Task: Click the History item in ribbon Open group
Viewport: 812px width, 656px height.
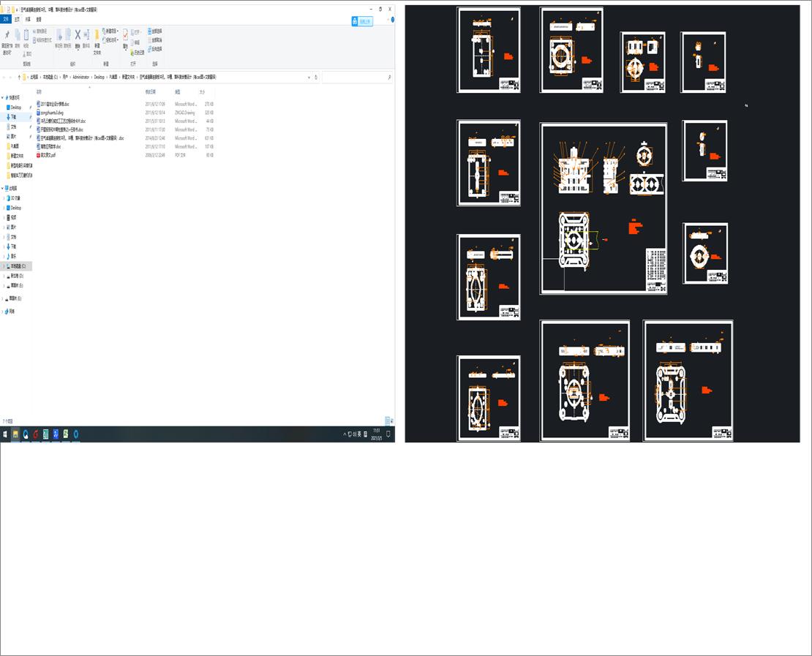Action: pyautogui.click(x=138, y=53)
